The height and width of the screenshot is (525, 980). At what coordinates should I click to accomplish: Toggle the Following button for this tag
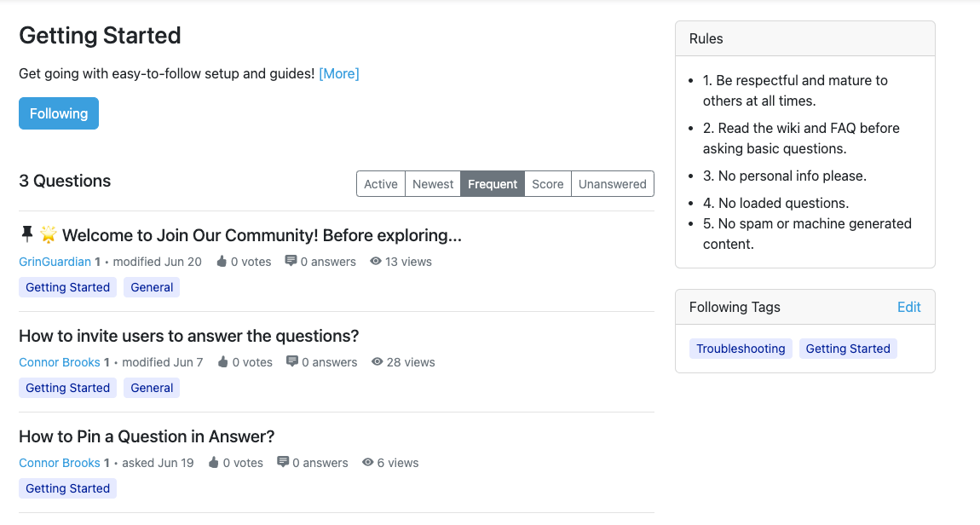[x=59, y=113]
